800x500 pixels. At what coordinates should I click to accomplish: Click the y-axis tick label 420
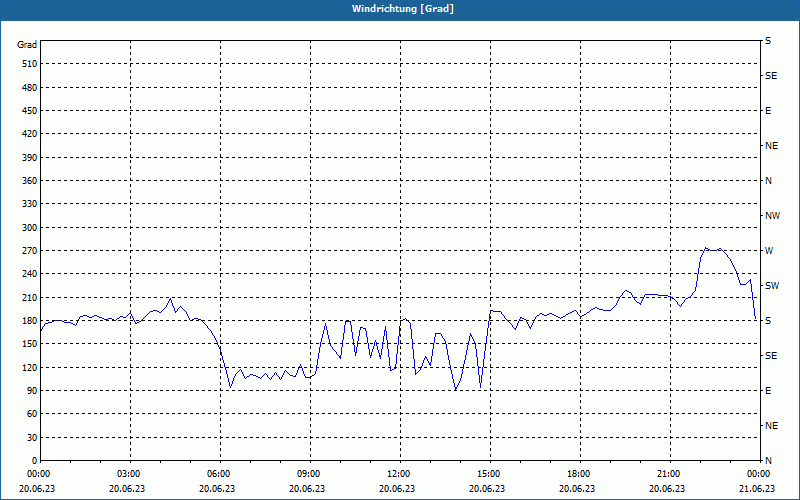(x=30, y=134)
